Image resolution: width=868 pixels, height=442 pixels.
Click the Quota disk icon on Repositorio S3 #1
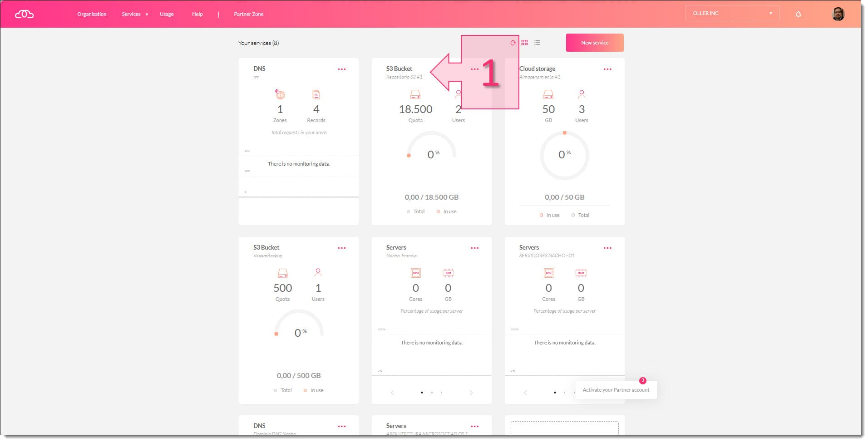(415, 94)
